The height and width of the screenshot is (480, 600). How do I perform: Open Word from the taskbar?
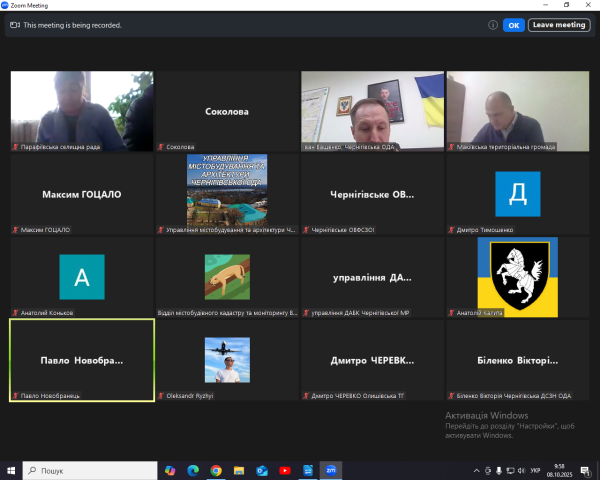pos(308,470)
